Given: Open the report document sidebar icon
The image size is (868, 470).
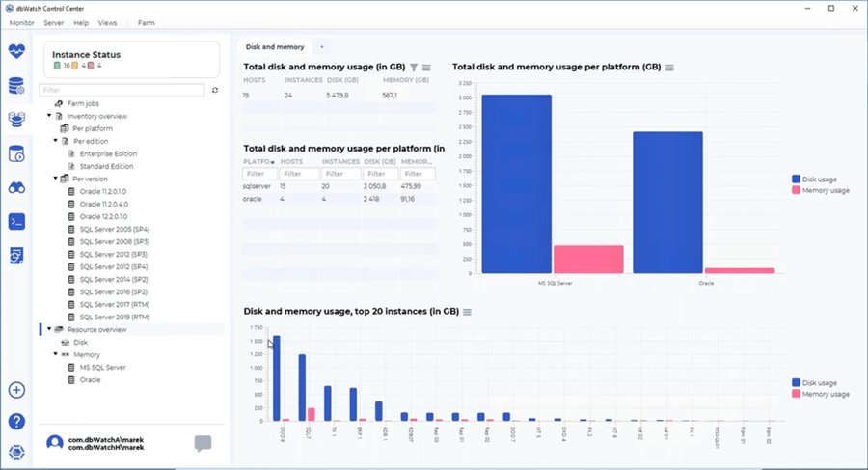Looking at the screenshot, I should pos(16,256).
